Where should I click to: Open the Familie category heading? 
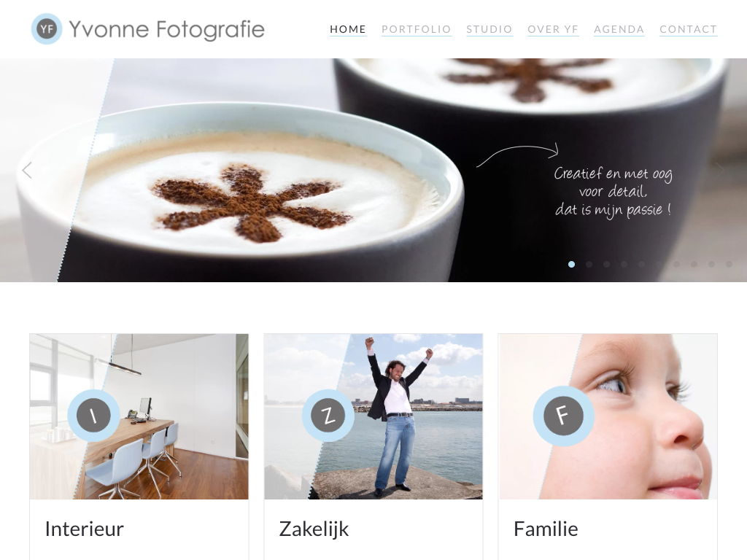(x=546, y=529)
